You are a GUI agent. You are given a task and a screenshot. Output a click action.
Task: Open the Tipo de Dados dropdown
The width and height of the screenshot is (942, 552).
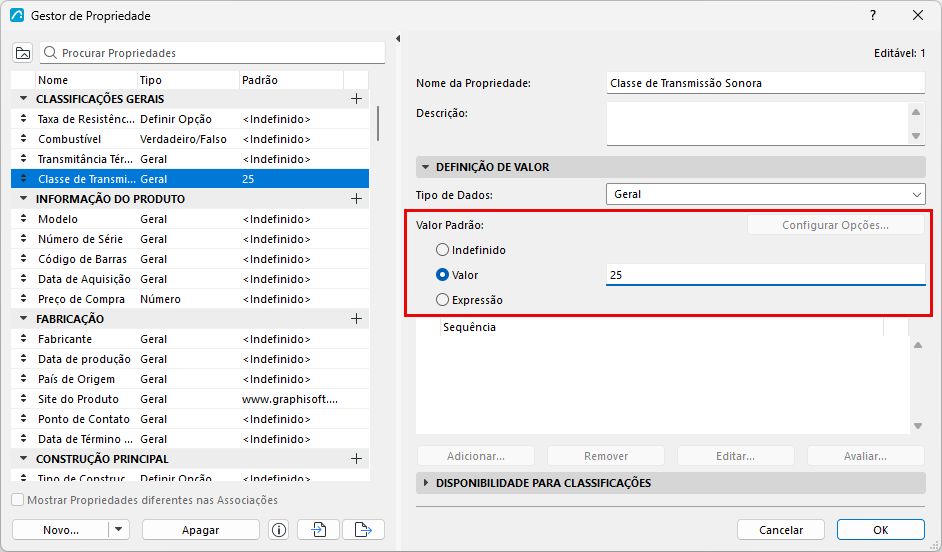[765, 195]
